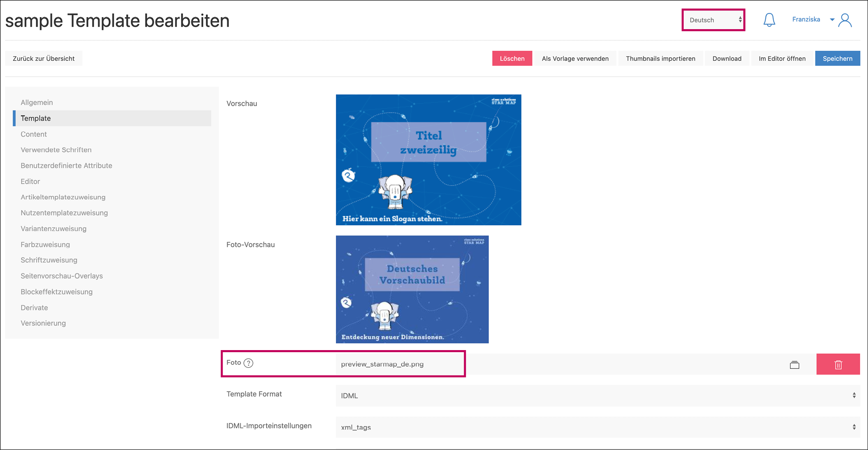Expand the Template Format IDML dropdown
The image size is (868, 450).
click(598, 395)
